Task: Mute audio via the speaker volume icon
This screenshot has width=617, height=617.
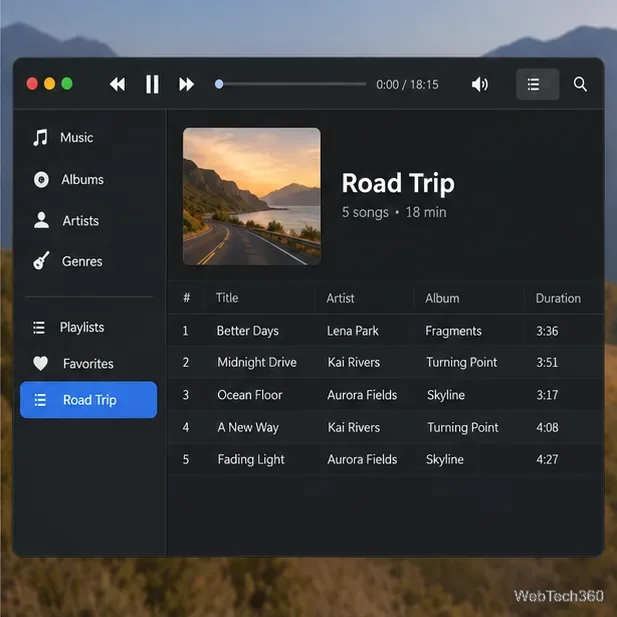Action: tap(480, 84)
